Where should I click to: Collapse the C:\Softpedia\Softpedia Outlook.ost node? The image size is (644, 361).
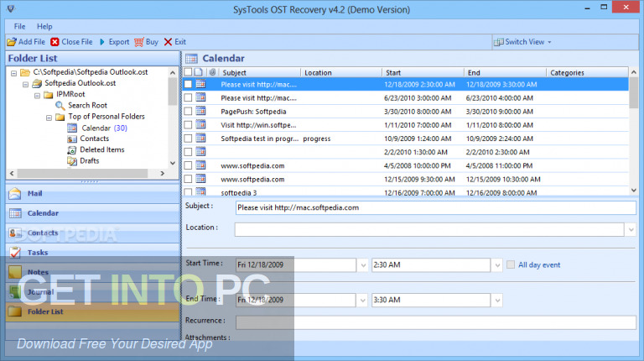pos(14,73)
